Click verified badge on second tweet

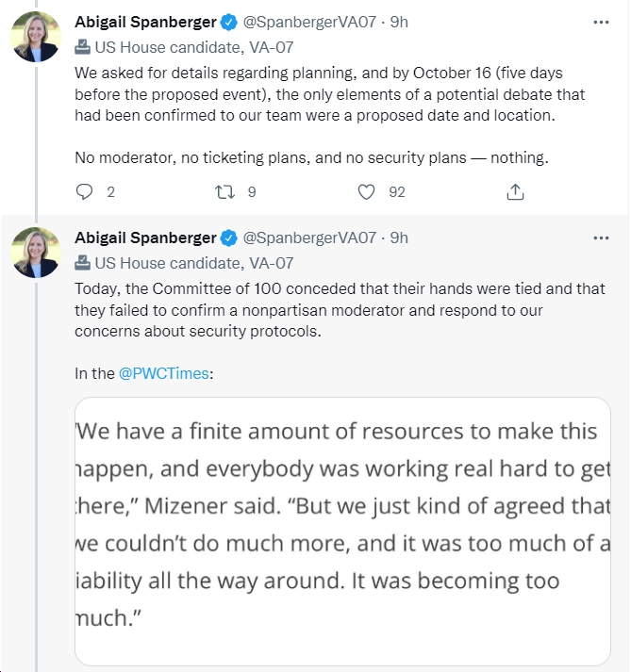(x=228, y=238)
